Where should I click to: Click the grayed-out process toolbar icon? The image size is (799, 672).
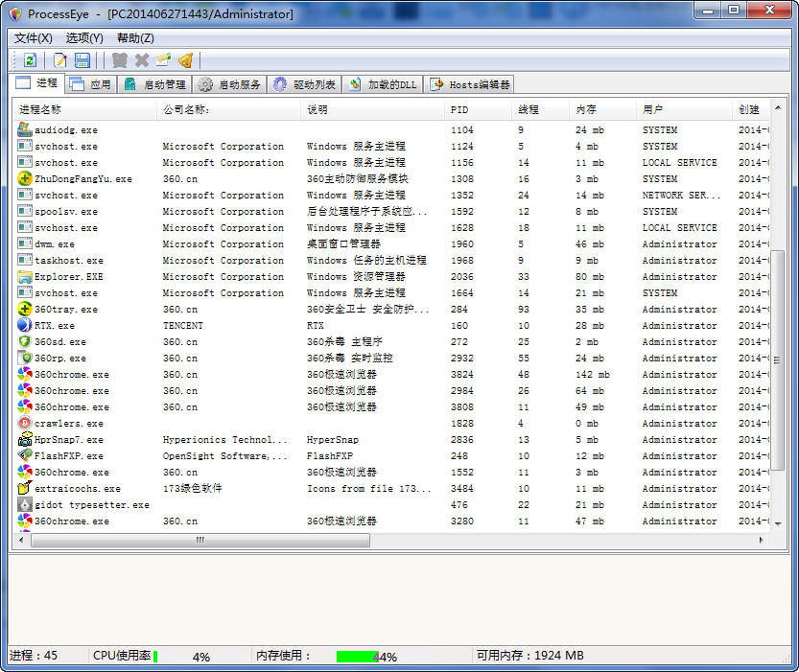click(x=120, y=60)
